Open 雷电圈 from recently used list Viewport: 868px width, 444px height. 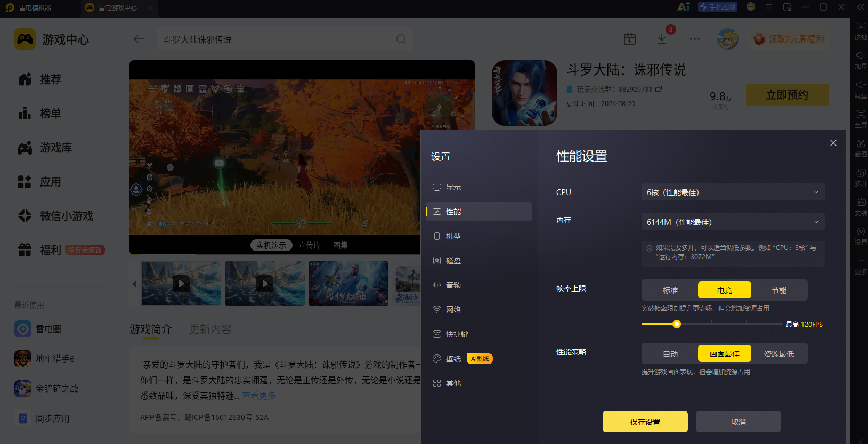[x=38, y=329]
